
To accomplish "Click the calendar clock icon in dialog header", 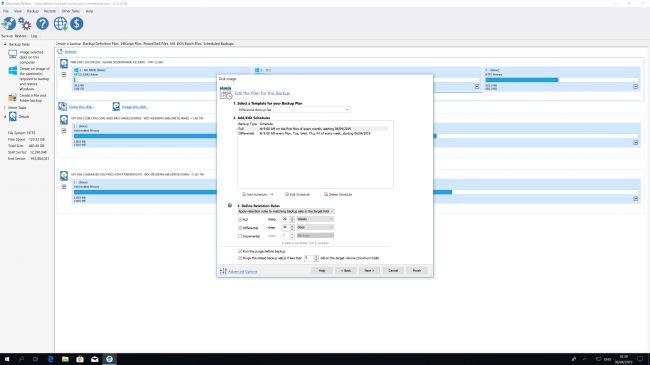I will pyautogui.click(x=226, y=93).
